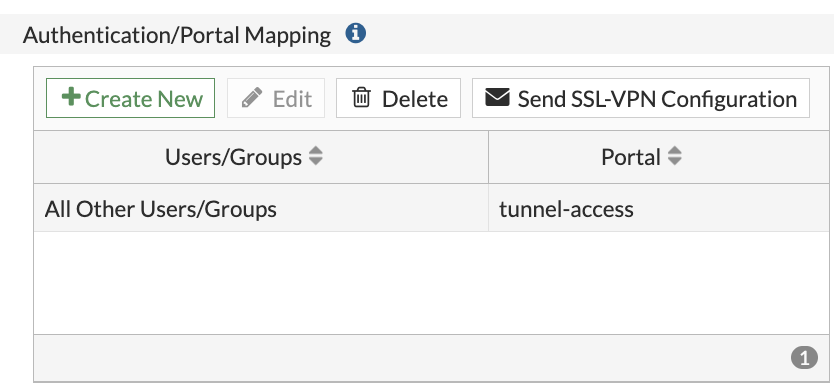This screenshot has width=834, height=384.
Task: Click the blue info icon beside Authentication/Portal Mapping
Action: 355,34
